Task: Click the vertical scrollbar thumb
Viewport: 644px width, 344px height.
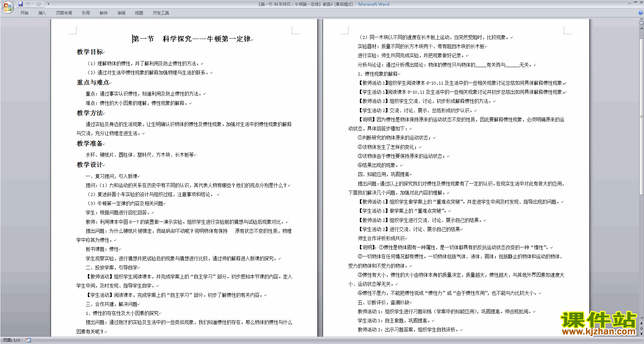Action: (x=642, y=116)
